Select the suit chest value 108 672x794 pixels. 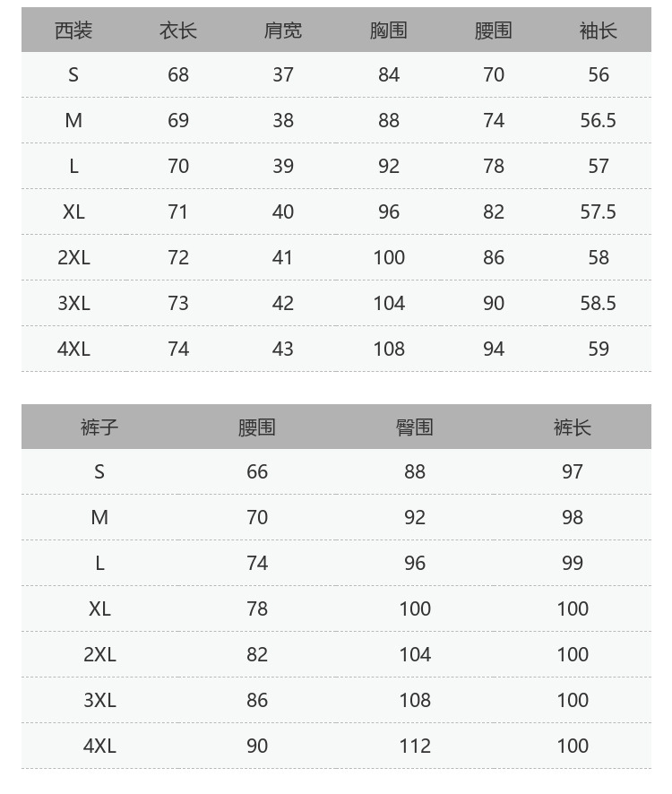coord(389,349)
